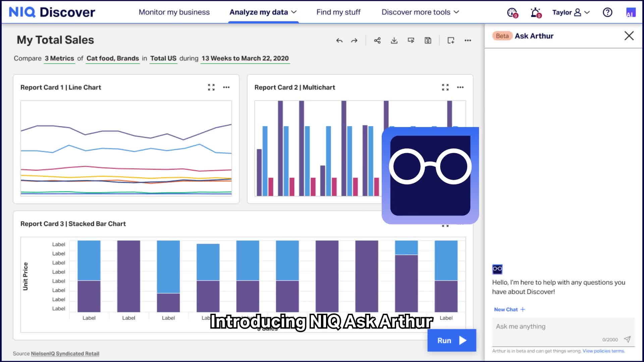Click the download icon in toolbar
Screen dimensions: 644x362
[394, 41]
